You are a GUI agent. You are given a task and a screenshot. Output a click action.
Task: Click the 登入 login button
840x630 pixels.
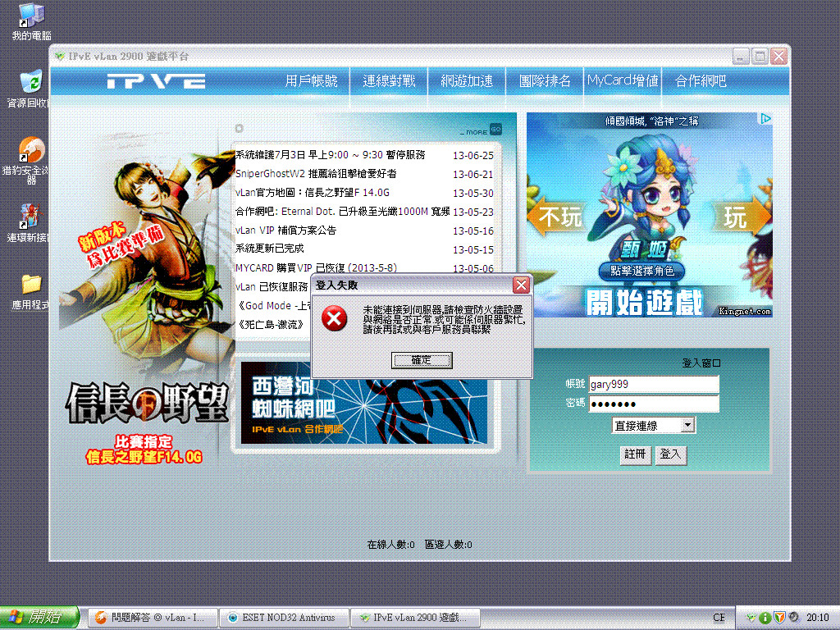(670, 454)
